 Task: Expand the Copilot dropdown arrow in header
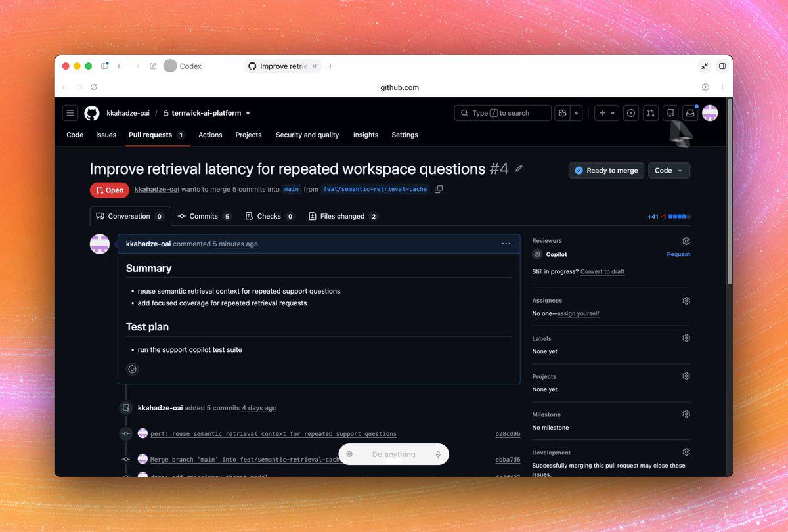pos(577,113)
